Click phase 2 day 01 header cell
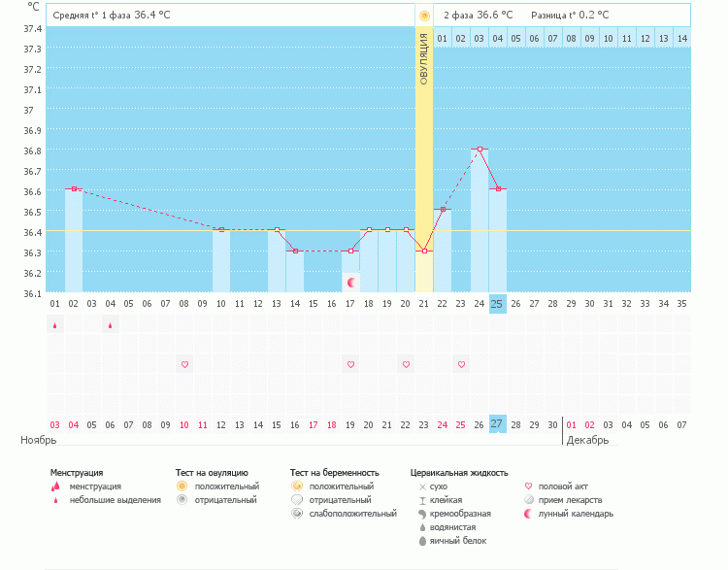 pyautogui.click(x=442, y=39)
